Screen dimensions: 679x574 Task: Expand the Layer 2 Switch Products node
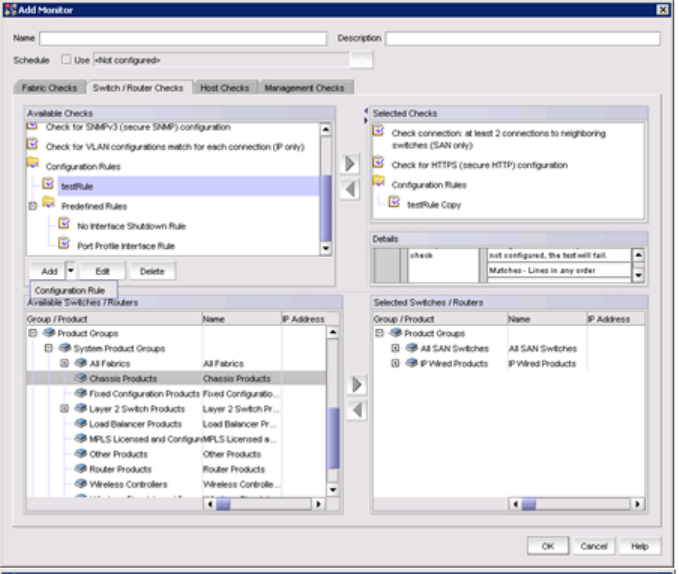coord(64,408)
